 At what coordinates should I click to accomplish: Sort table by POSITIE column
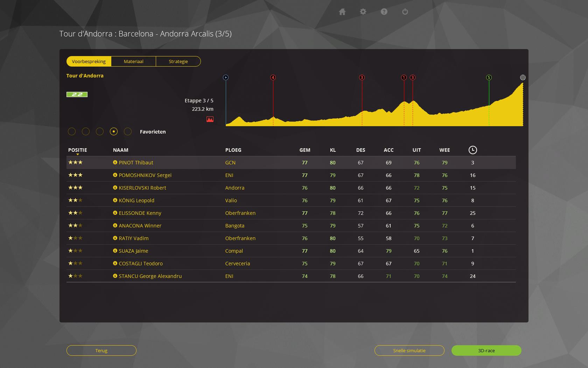tap(78, 150)
